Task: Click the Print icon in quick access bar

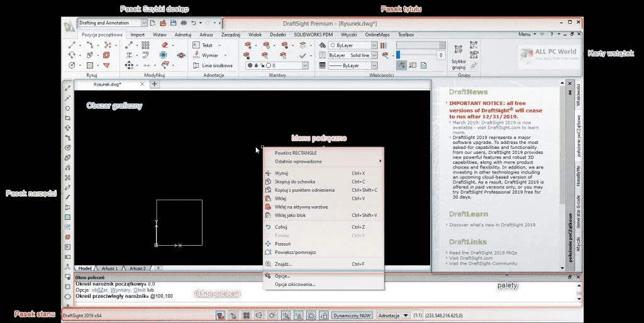Action: [184, 23]
